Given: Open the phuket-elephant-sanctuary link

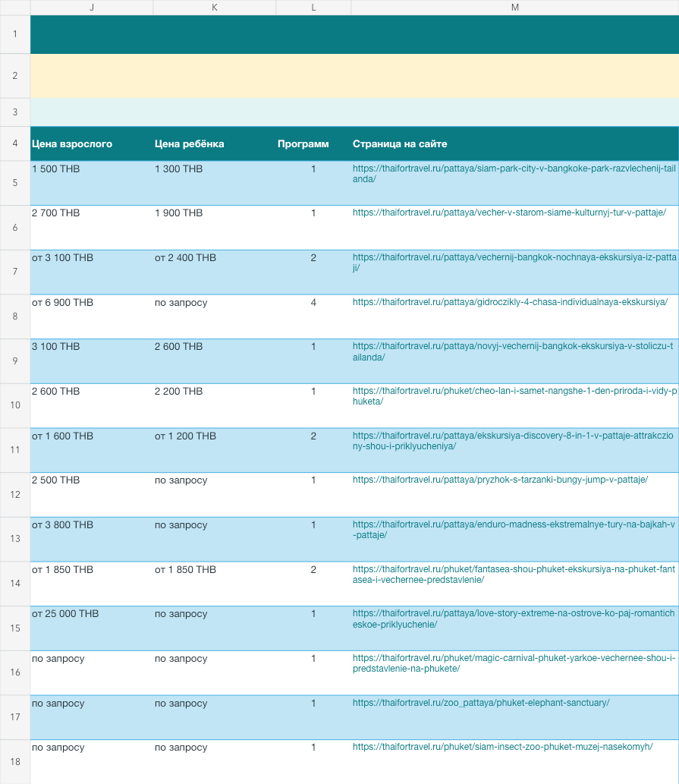Looking at the screenshot, I should [x=481, y=703].
